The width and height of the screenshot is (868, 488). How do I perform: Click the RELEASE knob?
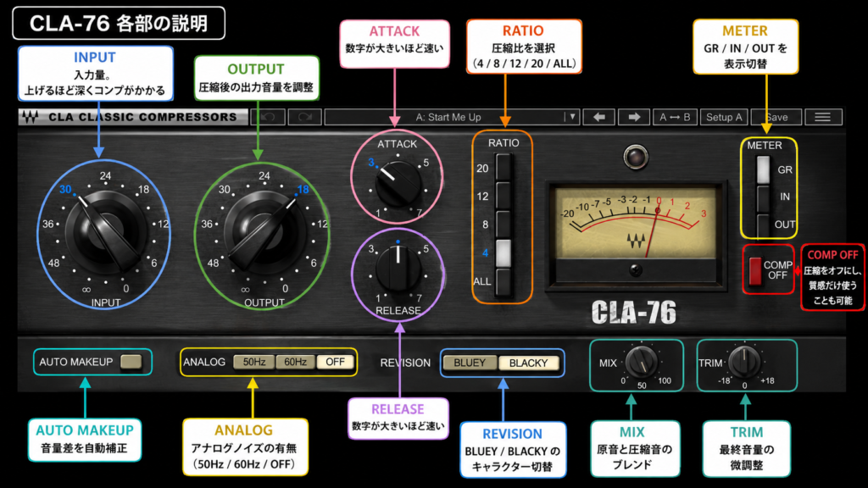click(x=398, y=269)
